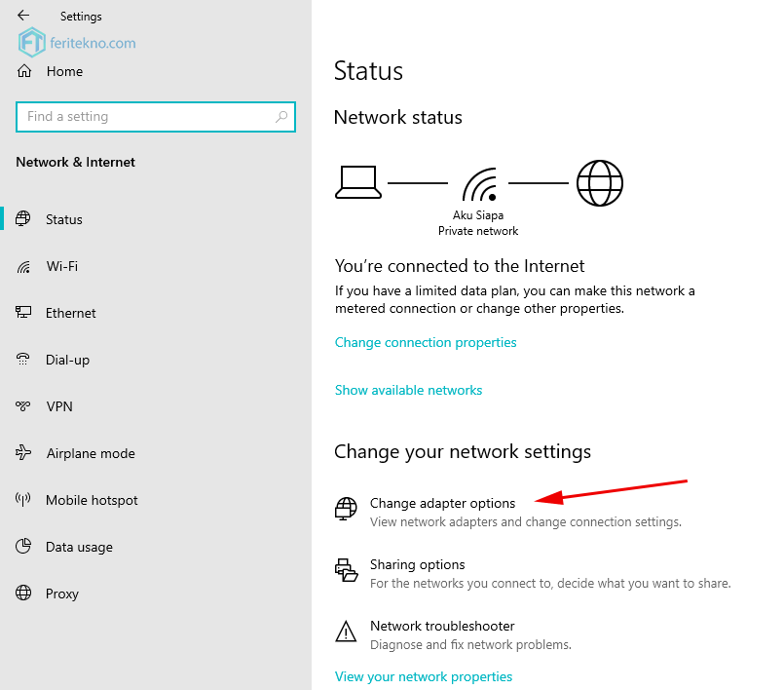
Task: Click the Find a setting search box
Action: (156, 117)
